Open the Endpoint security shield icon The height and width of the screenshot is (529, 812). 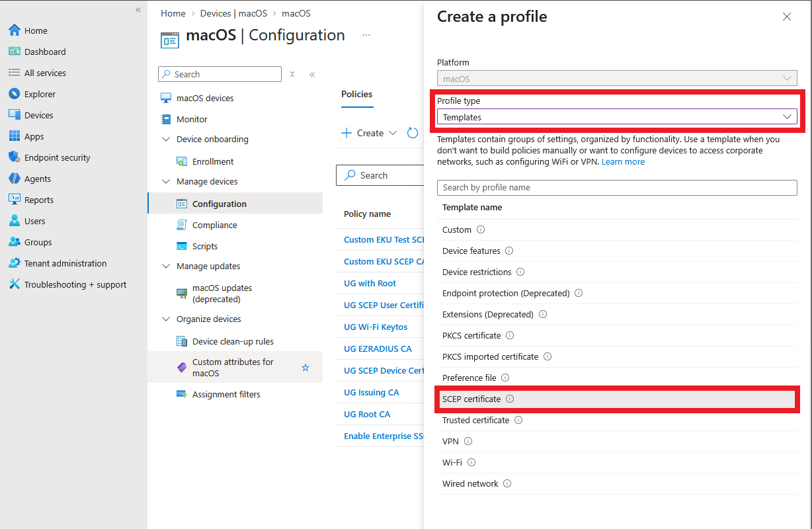point(15,157)
